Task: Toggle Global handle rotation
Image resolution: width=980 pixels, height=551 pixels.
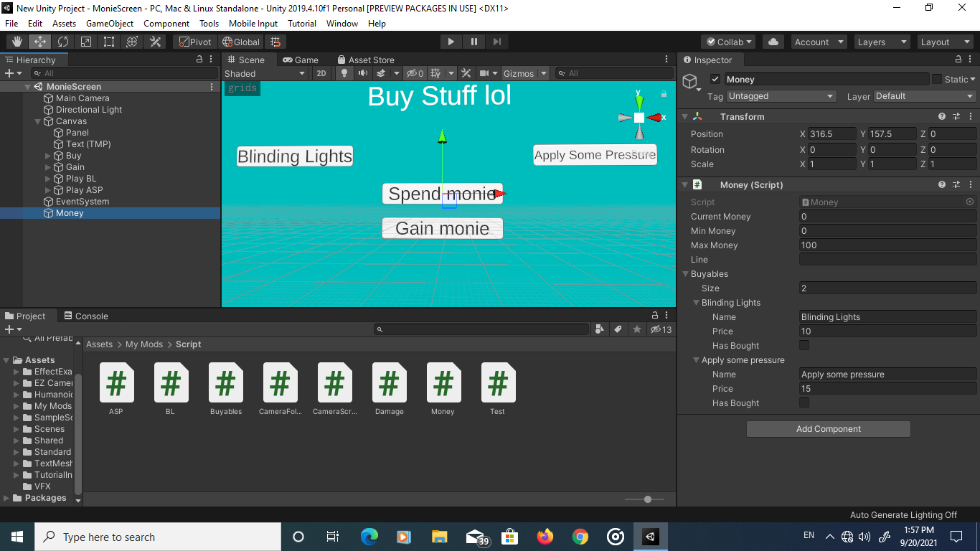Action: (x=241, y=42)
